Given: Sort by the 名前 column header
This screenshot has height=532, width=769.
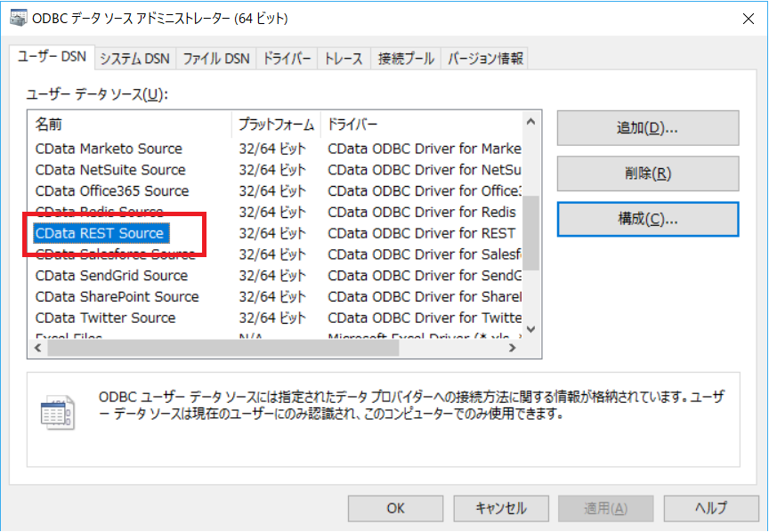Looking at the screenshot, I should (x=129, y=125).
